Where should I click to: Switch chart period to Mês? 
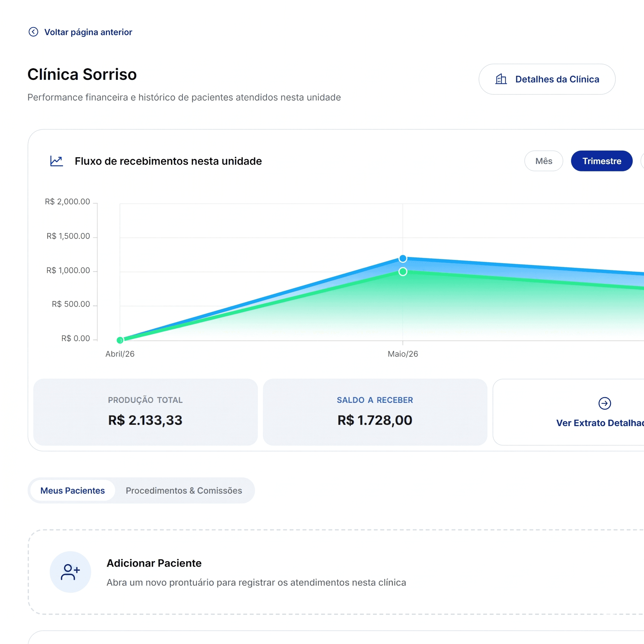pos(544,161)
